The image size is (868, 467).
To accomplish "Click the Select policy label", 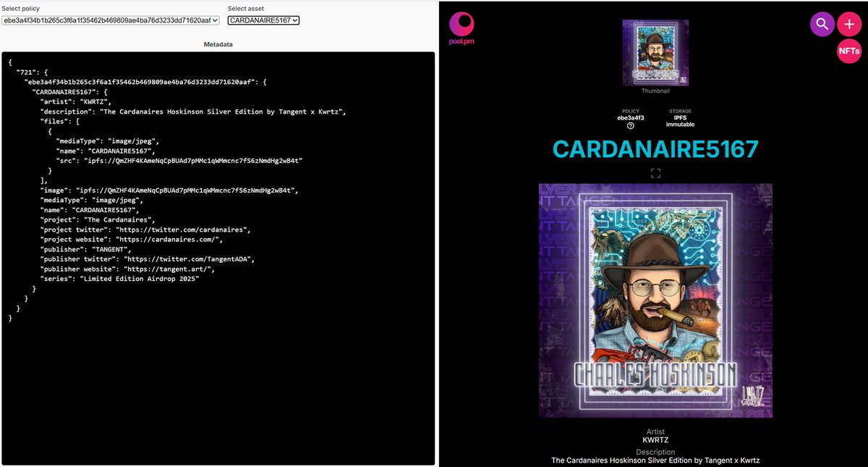I will pos(20,9).
